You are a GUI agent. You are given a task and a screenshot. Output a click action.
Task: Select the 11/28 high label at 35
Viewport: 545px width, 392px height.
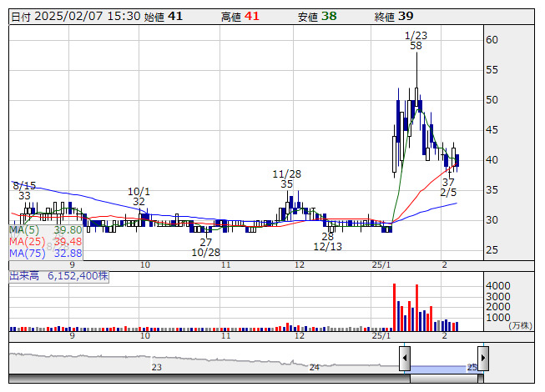[x=286, y=178]
